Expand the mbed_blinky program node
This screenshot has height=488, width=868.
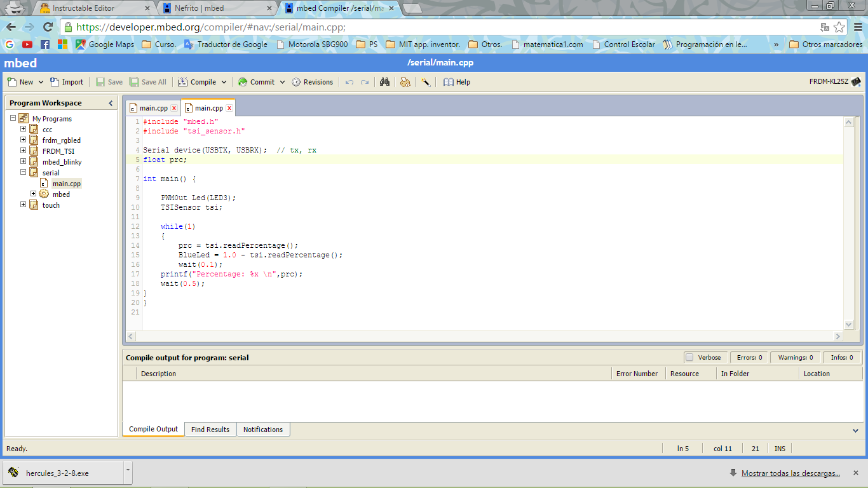click(x=24, y=161)
